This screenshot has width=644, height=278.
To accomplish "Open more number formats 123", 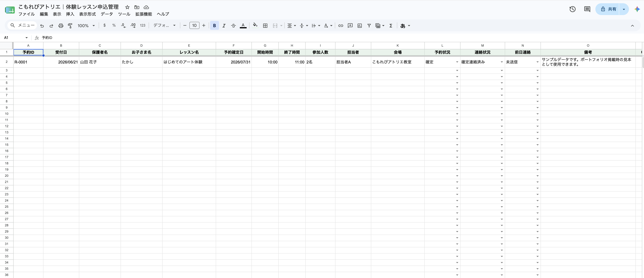I will click(142, 26).
